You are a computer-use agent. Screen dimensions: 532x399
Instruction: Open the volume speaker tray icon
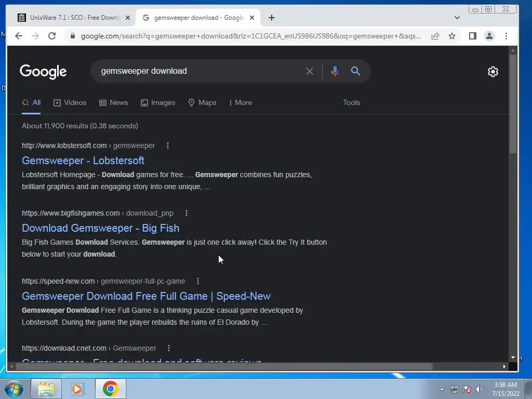tap(480, 389)
